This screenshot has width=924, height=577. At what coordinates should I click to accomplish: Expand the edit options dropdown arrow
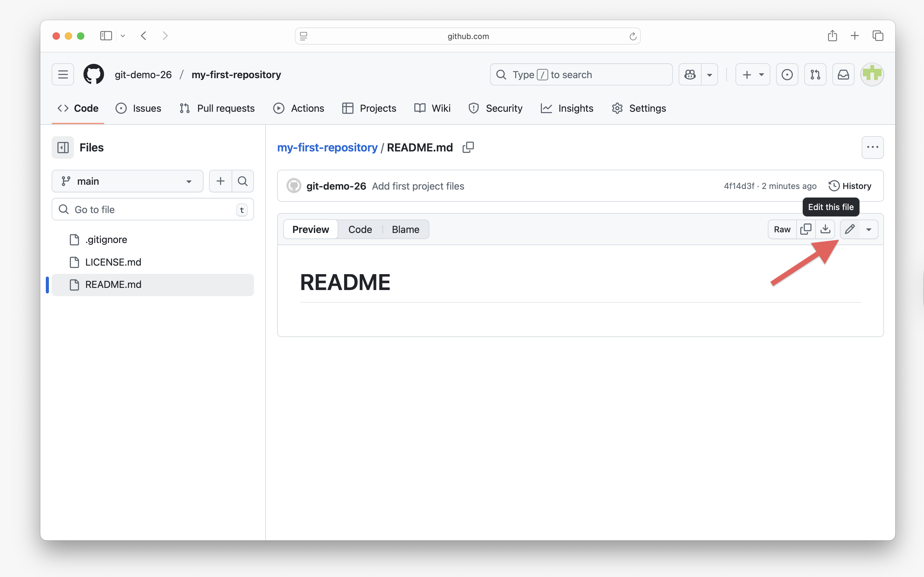click(x=869, y=229)
